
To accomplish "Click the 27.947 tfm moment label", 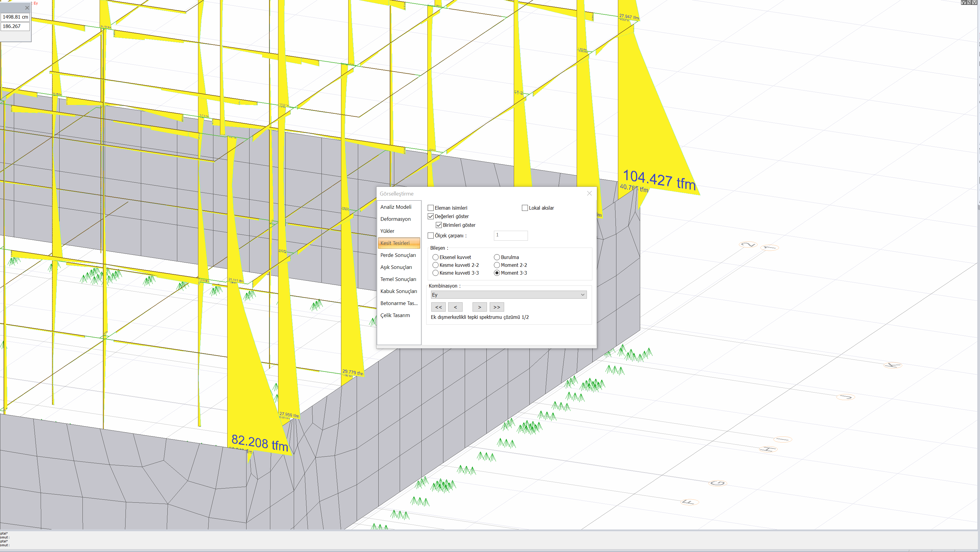I will tap(629, 17).
